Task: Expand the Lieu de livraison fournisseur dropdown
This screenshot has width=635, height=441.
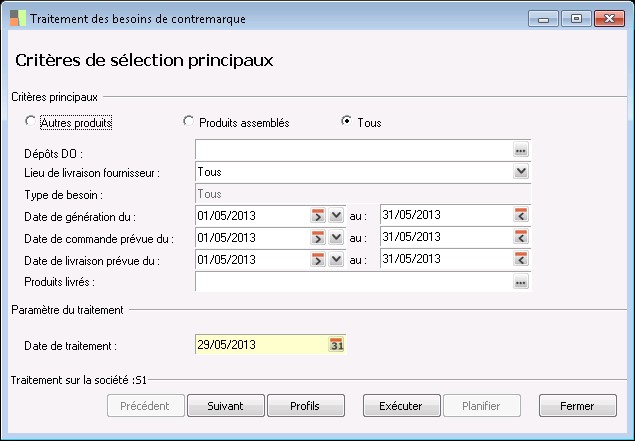Action: point(520,172)
